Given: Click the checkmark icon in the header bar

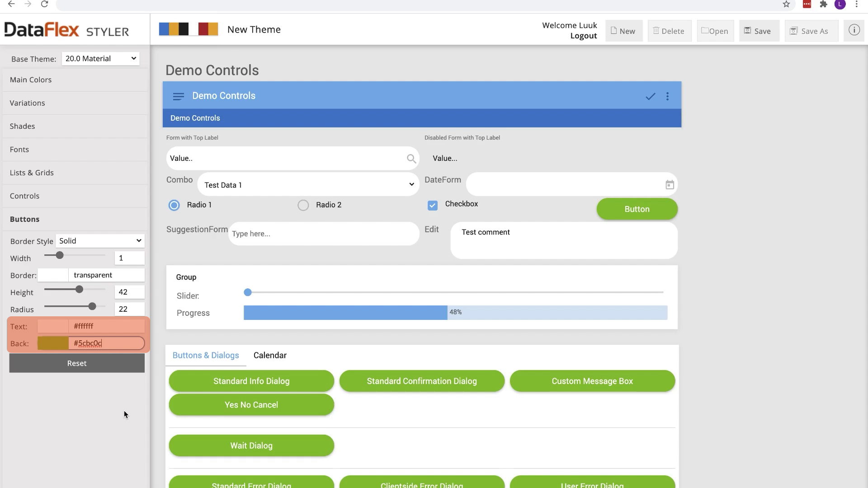Looking at the screenshot, I should pos(650,96).
